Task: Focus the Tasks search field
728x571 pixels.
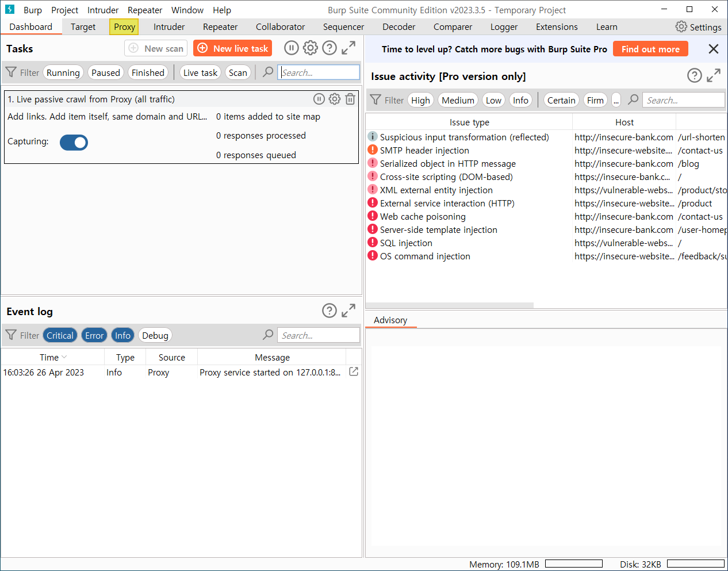Action: pos(319,72)
